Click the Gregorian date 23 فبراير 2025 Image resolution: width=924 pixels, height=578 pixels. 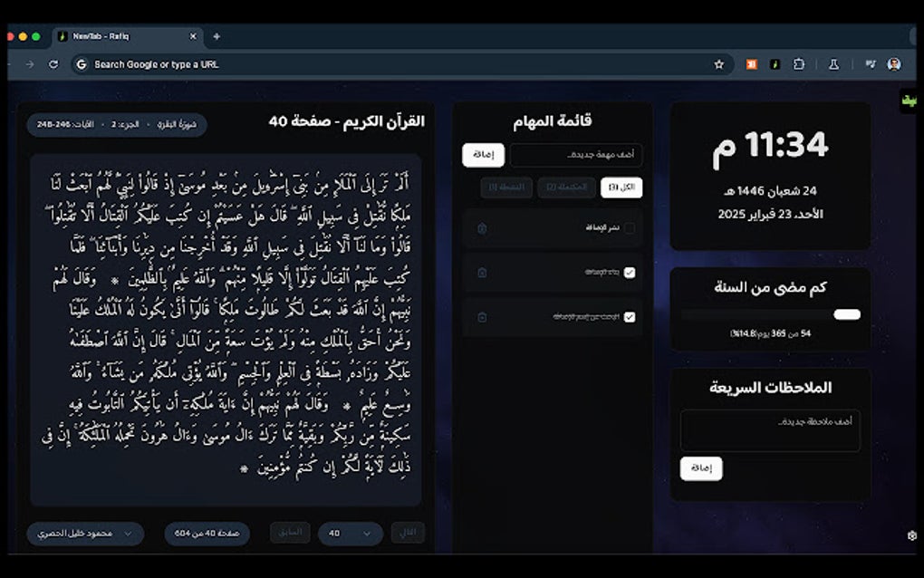(x=770, y=214)
